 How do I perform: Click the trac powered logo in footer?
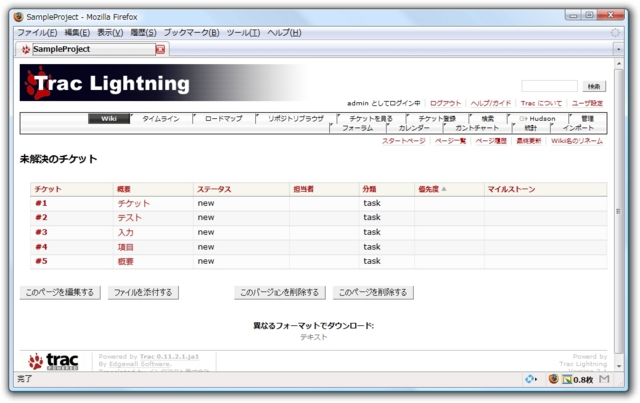pyautogui.click(x=53, y=361)
